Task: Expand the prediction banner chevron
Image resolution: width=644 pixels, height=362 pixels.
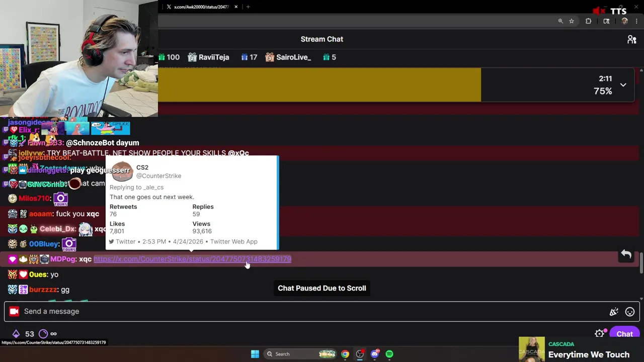Action: tap(623, 85)
